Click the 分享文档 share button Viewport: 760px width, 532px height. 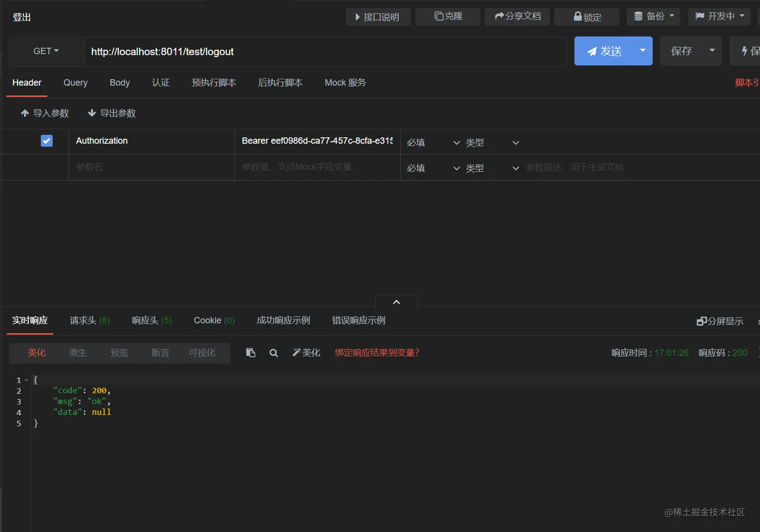[517, 17]
